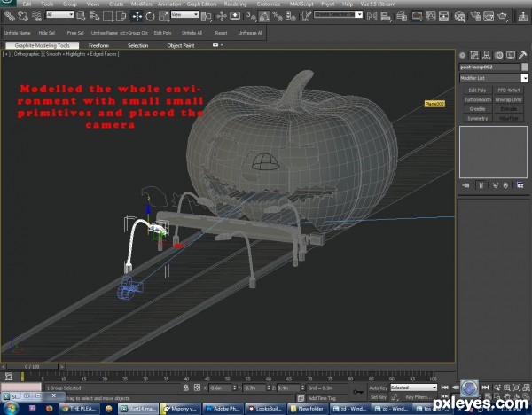Expand the Modifier List dropdown
The height and width of the screenshot is (415, 532).
[494, 78]
